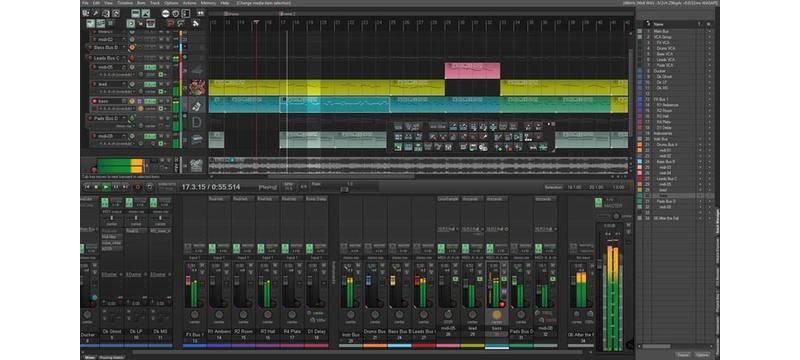
Task: Click the volume fader on FX Bus 1 mixer strip
Action: (188, 280)
